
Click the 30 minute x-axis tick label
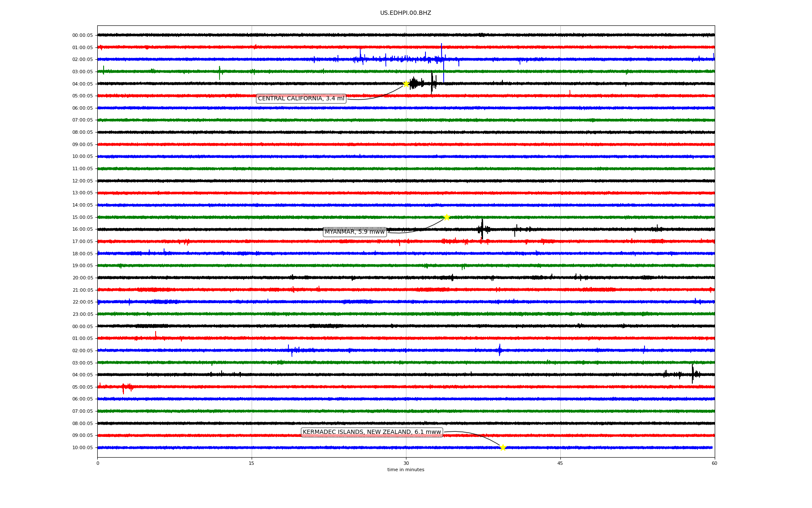406,463
